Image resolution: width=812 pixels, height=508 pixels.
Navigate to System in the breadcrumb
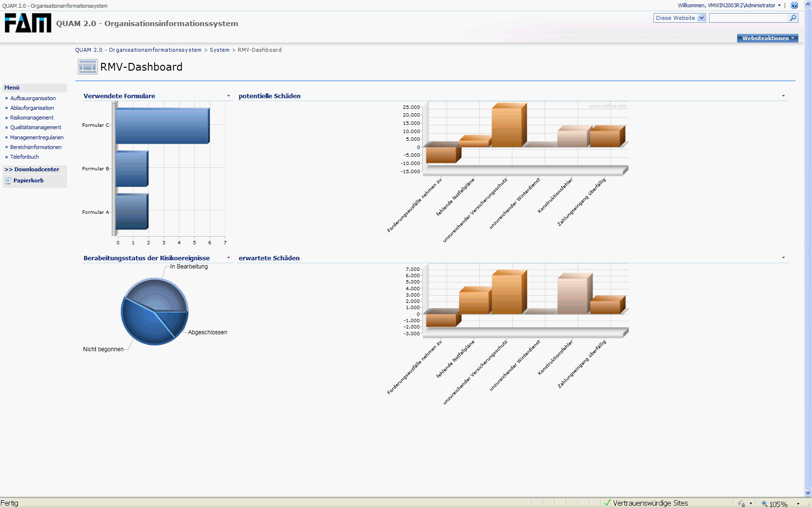click(x=219, y=50)
